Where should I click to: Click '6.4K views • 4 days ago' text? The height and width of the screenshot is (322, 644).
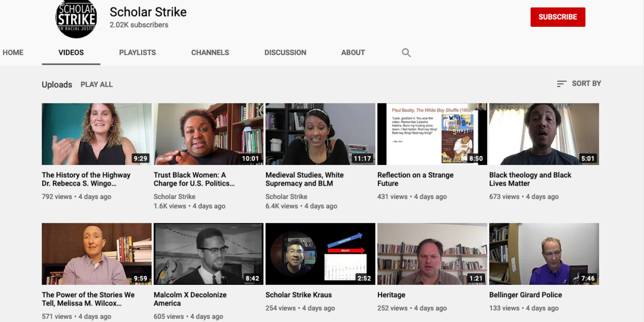[x=301, y=206]
